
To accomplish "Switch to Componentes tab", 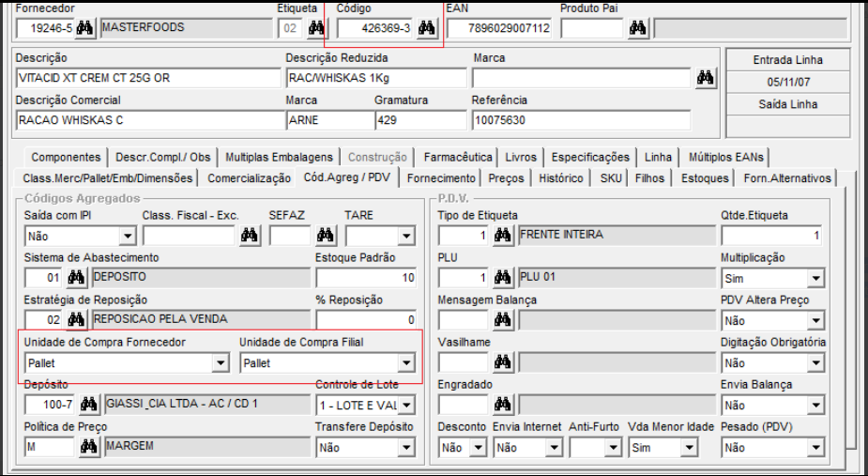I will 66,158.
